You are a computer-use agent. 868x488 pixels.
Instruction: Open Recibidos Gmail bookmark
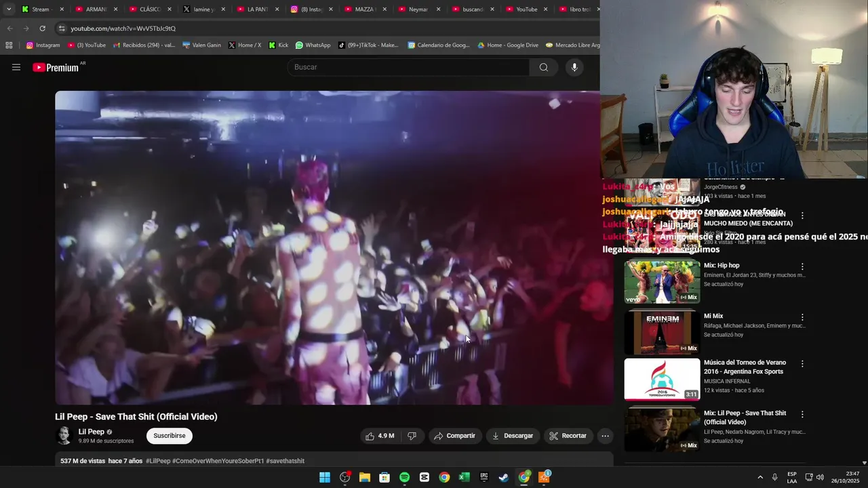click(144, 45)
